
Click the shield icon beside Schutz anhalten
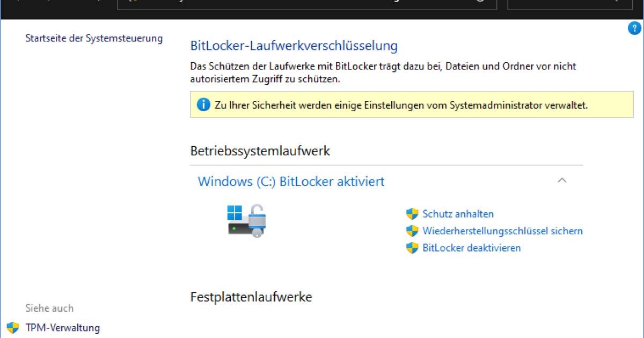click(412, 213)
